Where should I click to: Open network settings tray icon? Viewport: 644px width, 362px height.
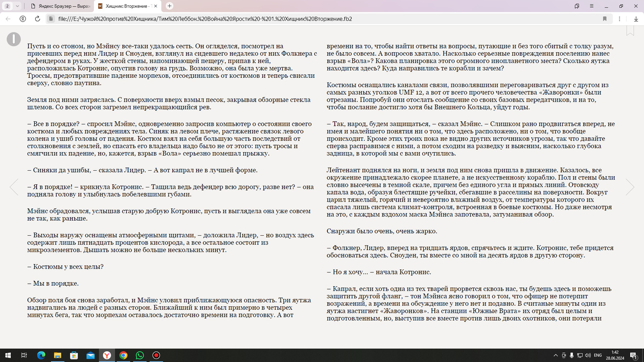coord(580,355)
